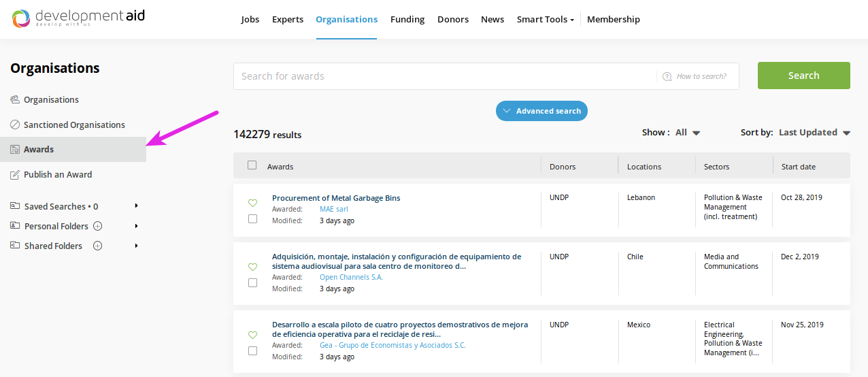
Task: Select checkbox for the Chile audiovisual award
Action: [x=252, y=283]
